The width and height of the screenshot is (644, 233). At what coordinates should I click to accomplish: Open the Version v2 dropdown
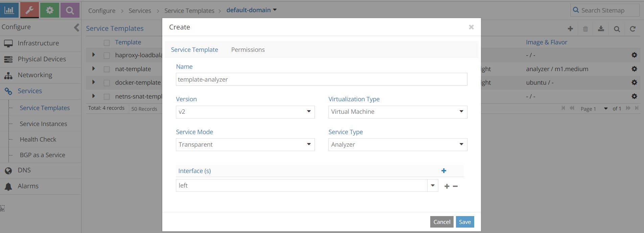pyautogui.click(x=245, y=112)
